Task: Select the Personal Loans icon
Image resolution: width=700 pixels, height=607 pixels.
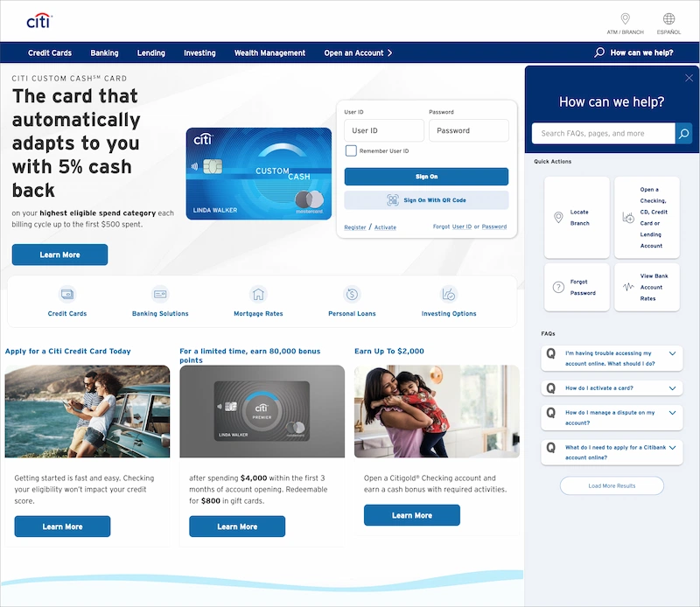Action: pyautogui.click(x=352, y=295)
